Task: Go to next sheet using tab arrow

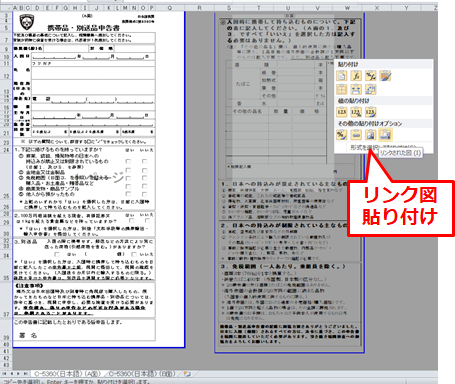Action: click(x=18, y=374)
